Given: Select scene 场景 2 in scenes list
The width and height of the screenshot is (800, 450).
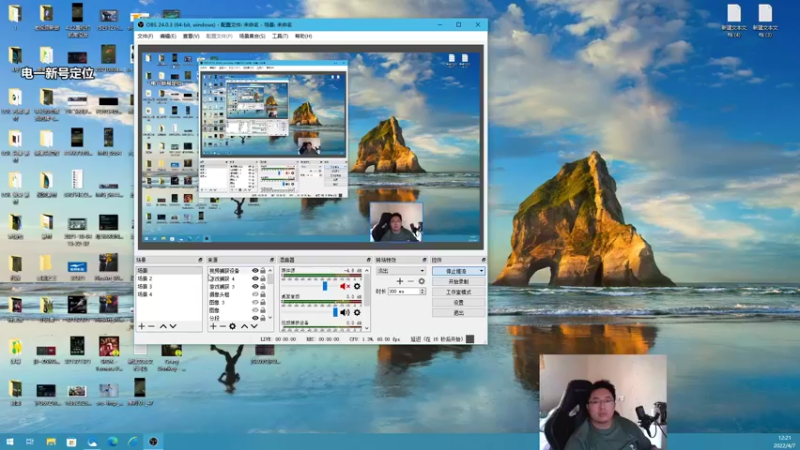Looking at the screenshot, I should 145,279.
